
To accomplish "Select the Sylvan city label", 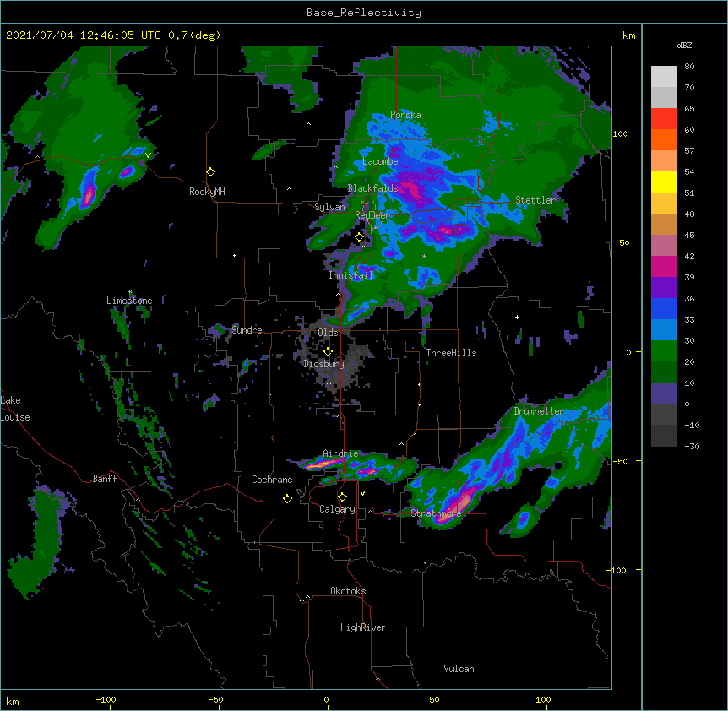I will click(329, 207).
